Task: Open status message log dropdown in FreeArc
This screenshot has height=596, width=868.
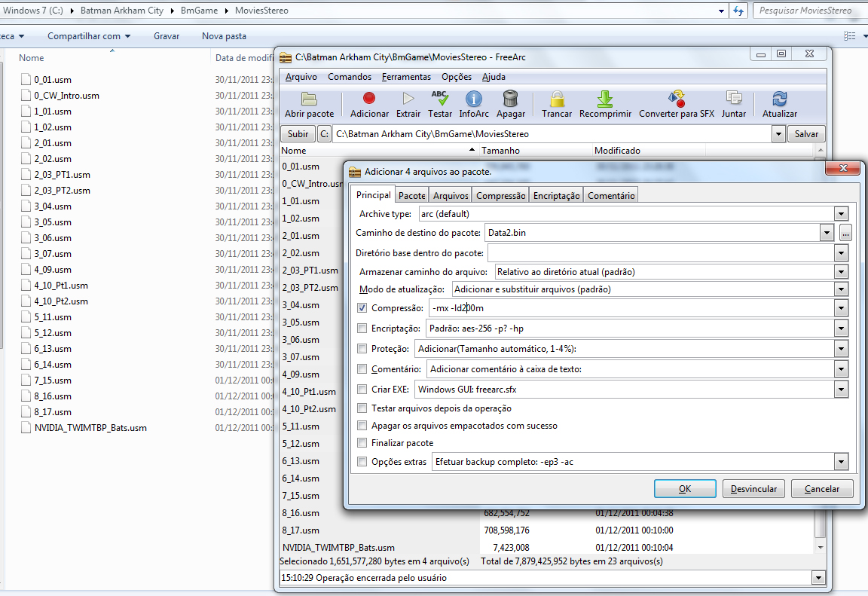Action: [x=818, y=578]
